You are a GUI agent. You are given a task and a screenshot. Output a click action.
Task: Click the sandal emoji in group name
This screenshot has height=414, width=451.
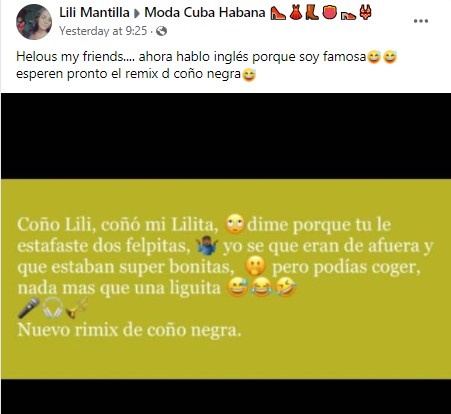348,15
